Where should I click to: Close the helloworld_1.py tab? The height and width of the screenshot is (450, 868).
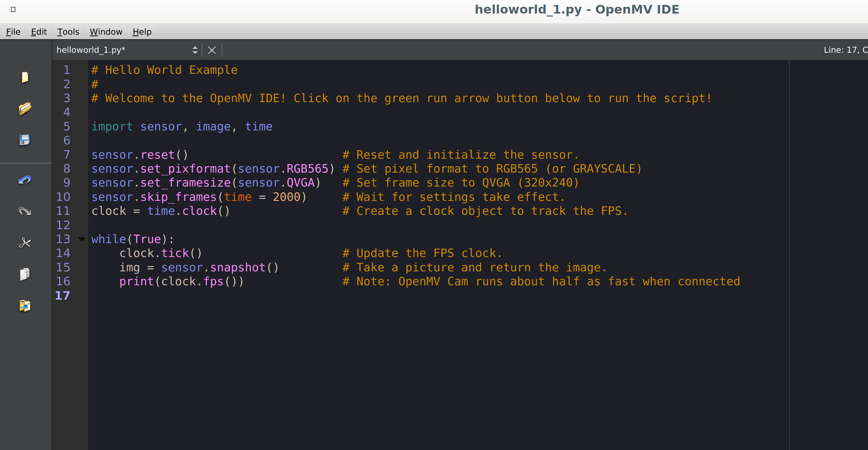tap(212, 50)
